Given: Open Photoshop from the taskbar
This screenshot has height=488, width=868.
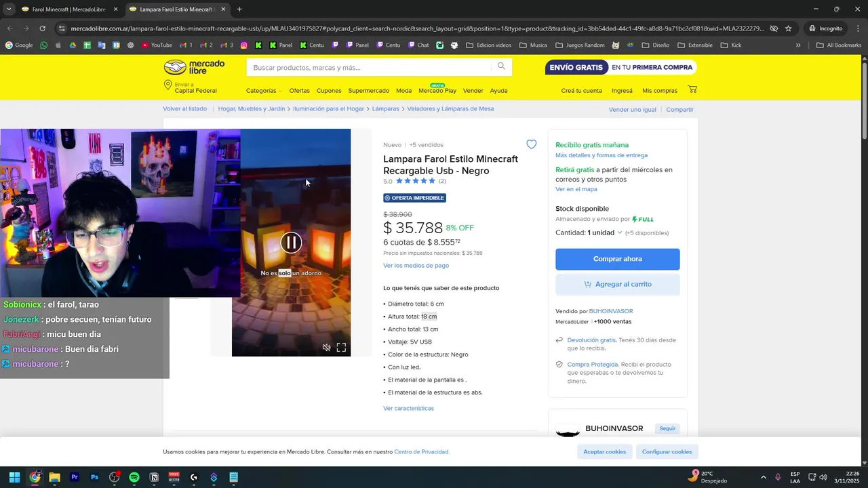Looking at the screenshot, I should (x=94, y=477).
